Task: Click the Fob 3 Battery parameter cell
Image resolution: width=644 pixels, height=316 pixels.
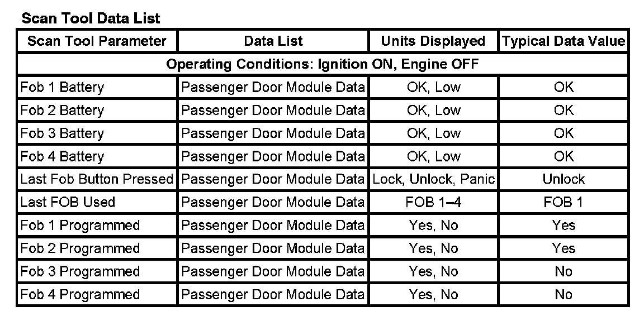Action: pos(62,133)
